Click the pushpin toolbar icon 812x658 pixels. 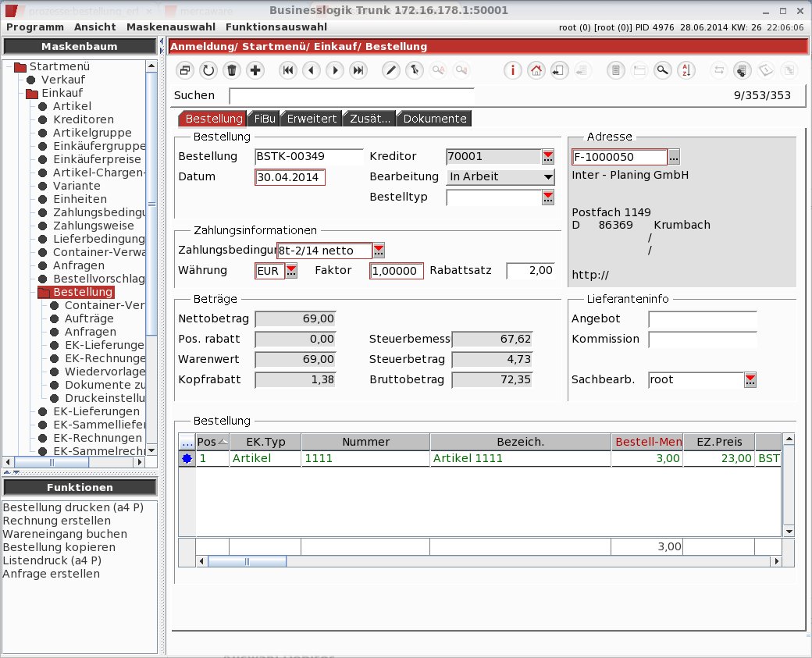[415, 70]
